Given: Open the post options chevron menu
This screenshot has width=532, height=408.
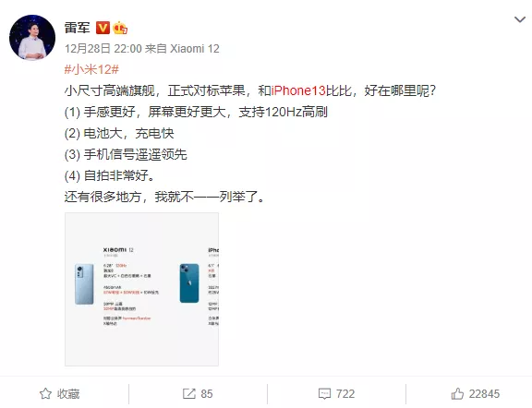Looking at the screenshot, I should (519, 19).
